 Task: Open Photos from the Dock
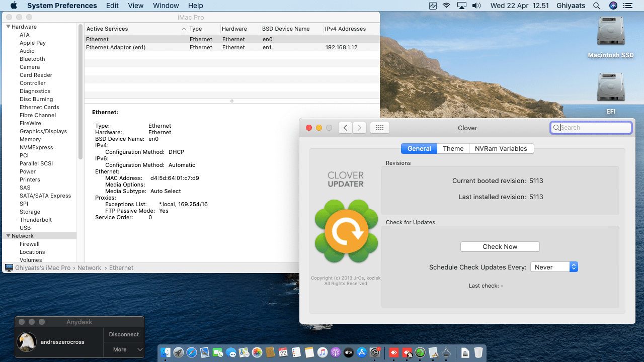coord(257,353)
